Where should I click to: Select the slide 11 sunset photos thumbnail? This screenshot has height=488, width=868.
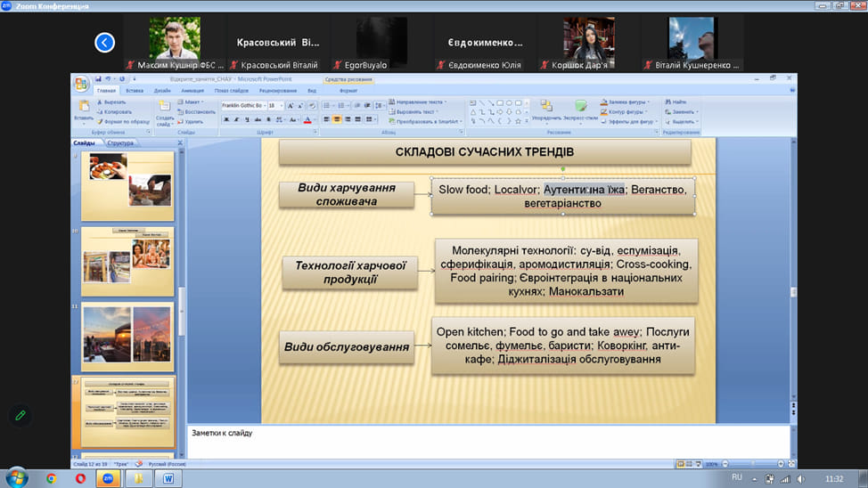127,333
